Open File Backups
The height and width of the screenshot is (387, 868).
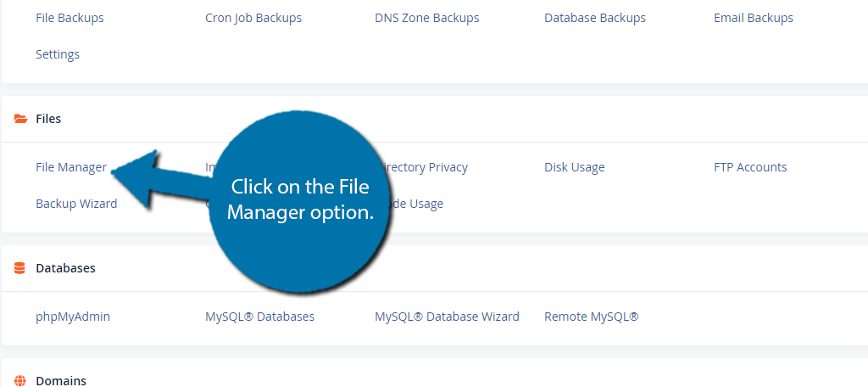point(70,18)
